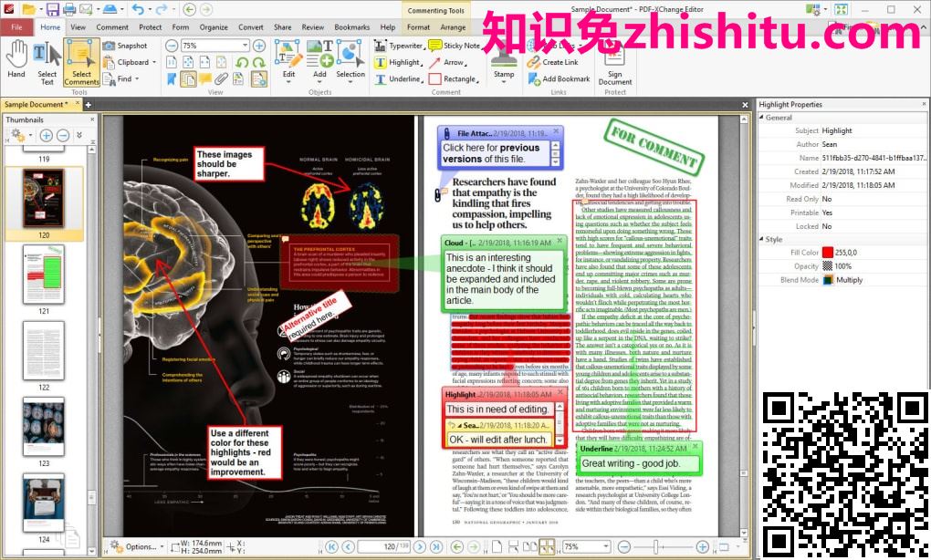Open the Format commenting tools tab

(418, 27)
